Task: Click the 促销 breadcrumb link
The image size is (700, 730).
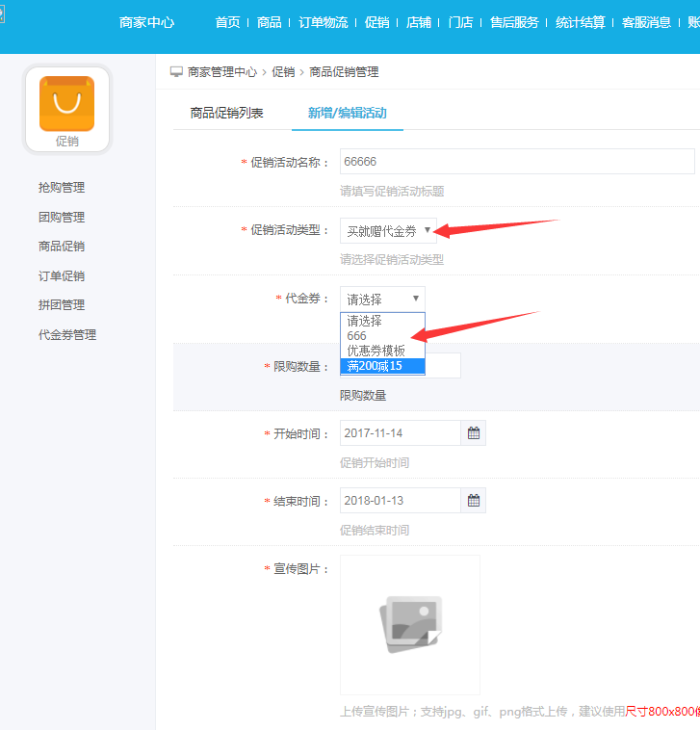Action: tap(283, 72)
